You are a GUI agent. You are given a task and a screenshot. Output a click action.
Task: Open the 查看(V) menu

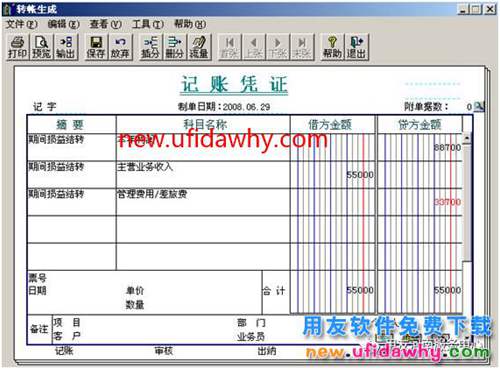click(105, 24)
